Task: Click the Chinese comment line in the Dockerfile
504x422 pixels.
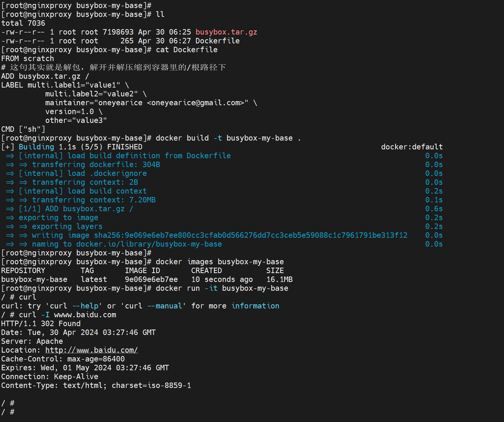Action: 114,67
